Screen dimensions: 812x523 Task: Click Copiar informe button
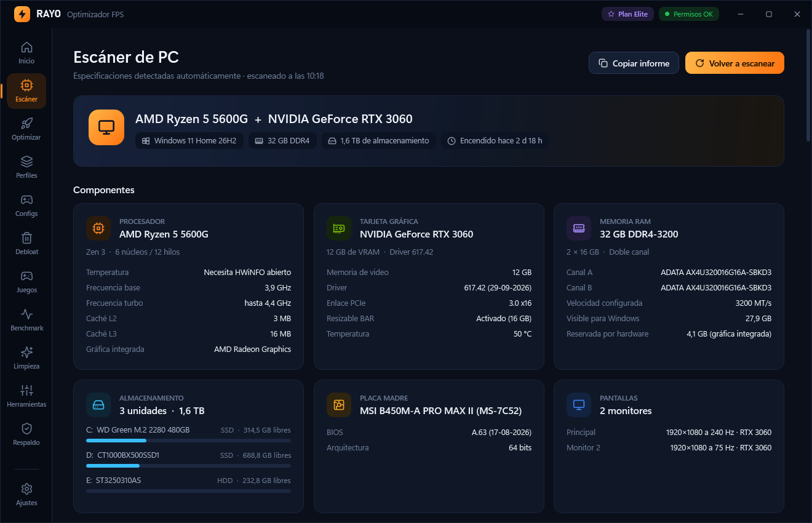click(634, 63)
